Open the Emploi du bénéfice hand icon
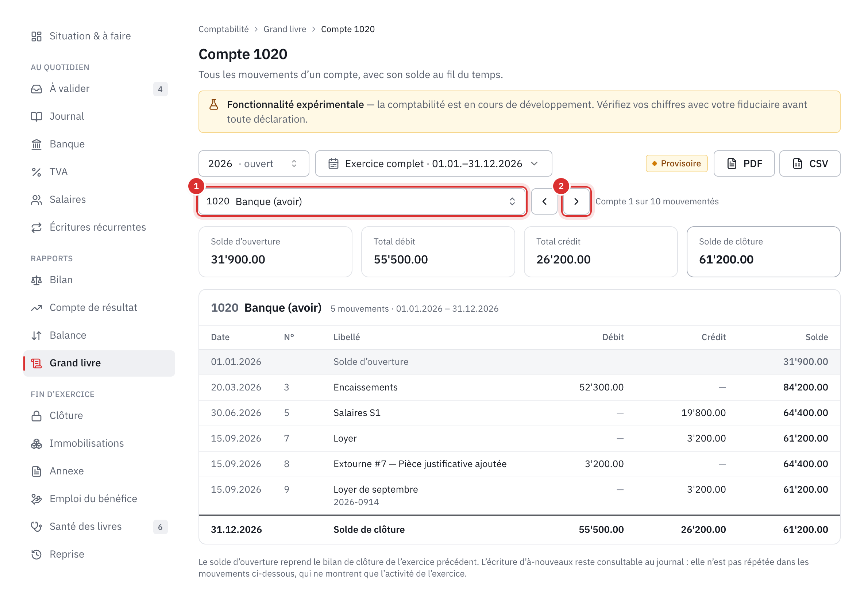864x616 pixels. pyautogui.click(x=36, y=499)
